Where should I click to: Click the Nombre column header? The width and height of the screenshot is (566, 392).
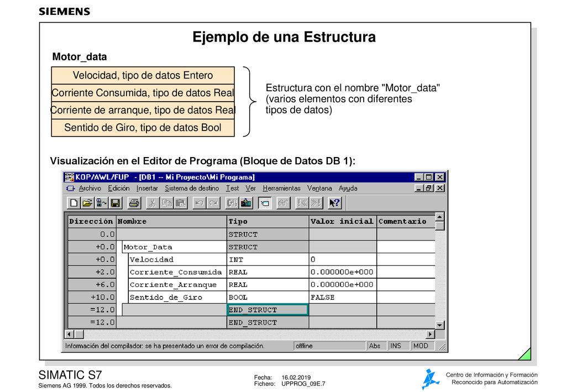click(x=171, y=221)
